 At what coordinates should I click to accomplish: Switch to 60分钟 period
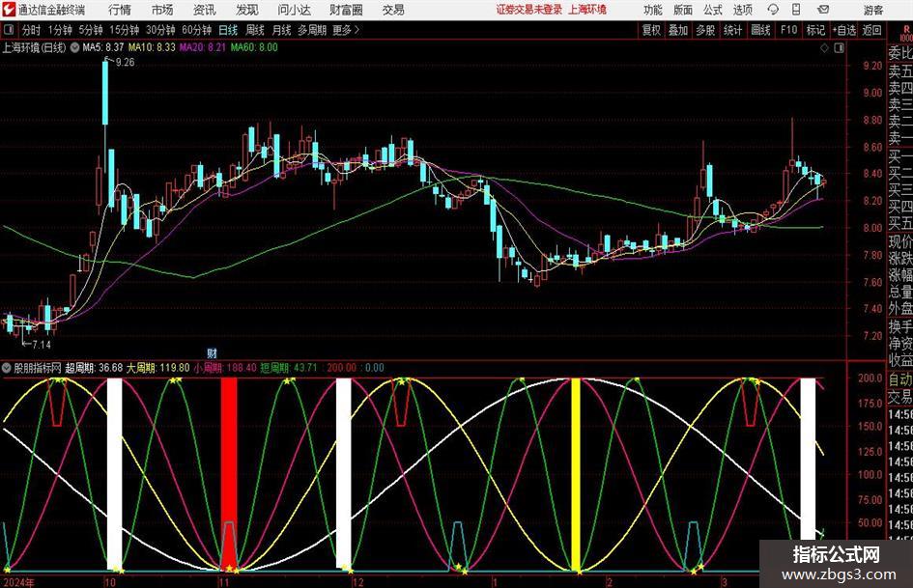point(197,30)
